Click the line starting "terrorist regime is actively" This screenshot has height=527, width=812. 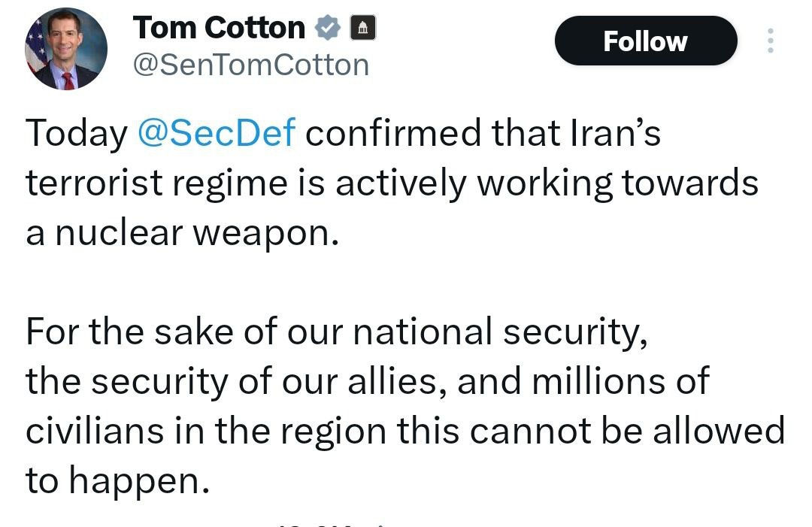coord(391,183)
